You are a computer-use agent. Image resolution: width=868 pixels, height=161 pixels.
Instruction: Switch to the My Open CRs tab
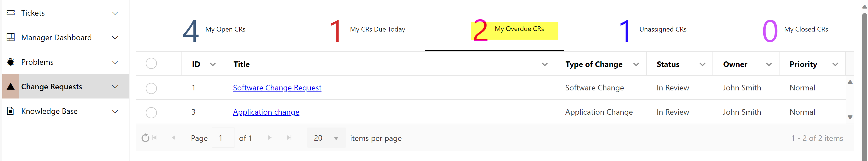pos(214,30)
